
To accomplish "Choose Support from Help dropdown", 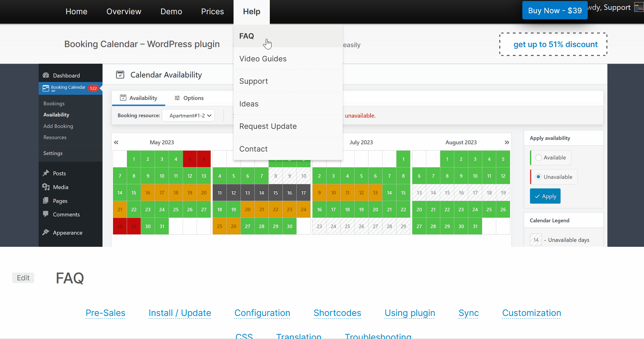I will click(288, 81).
